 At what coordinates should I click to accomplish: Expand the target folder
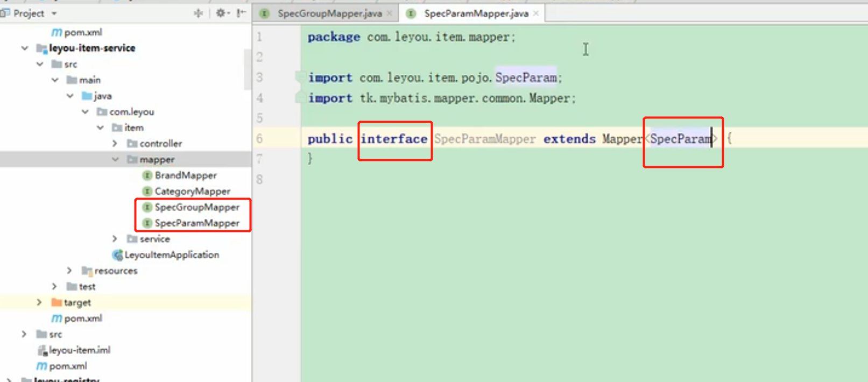(x=39, y=302)
